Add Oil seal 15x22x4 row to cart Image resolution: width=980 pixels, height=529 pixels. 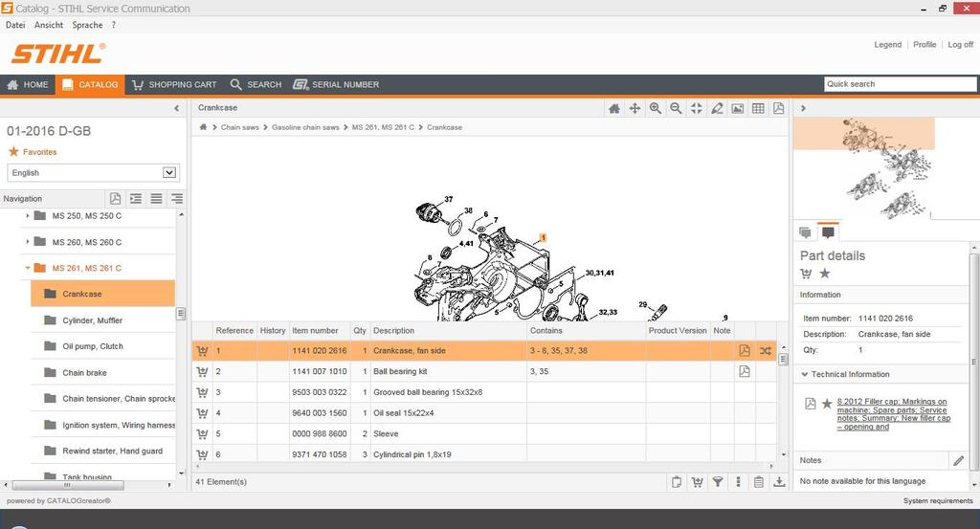click(x=202, y=413)
